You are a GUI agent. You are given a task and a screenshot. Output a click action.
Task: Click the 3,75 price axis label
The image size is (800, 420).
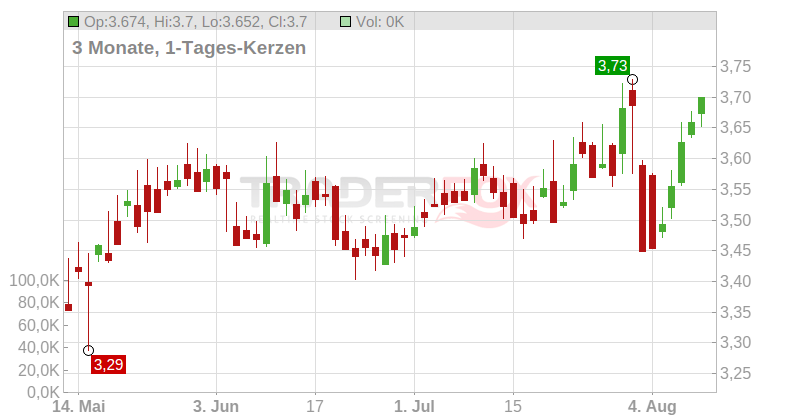[x=735, y=66]
